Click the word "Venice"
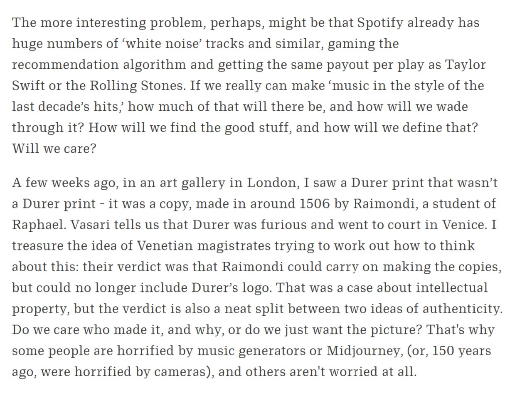532x399 pixels. pyautogui.click(x=464, y=225)
